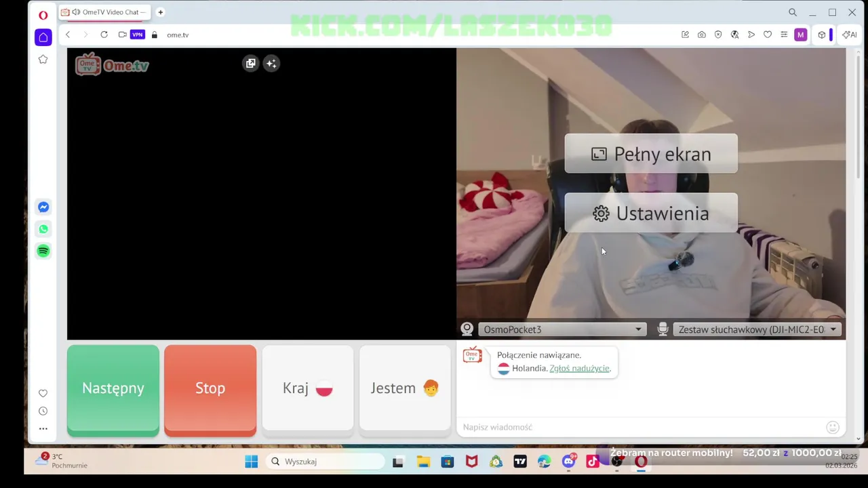This screenshot has height=488, width=868.
Task: Click the microphone icon beside audio selector
Action: tap(663, 329)
